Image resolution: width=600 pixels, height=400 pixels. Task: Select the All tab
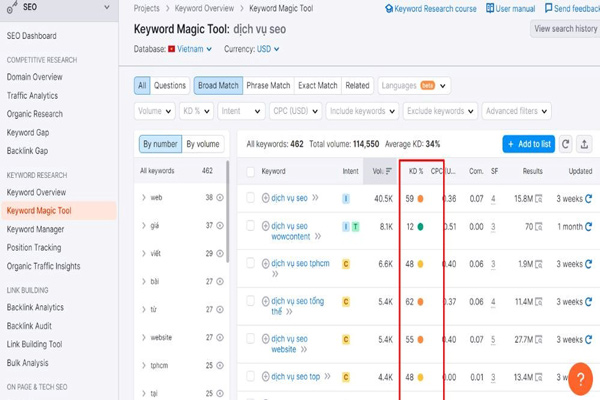point(142,85)
